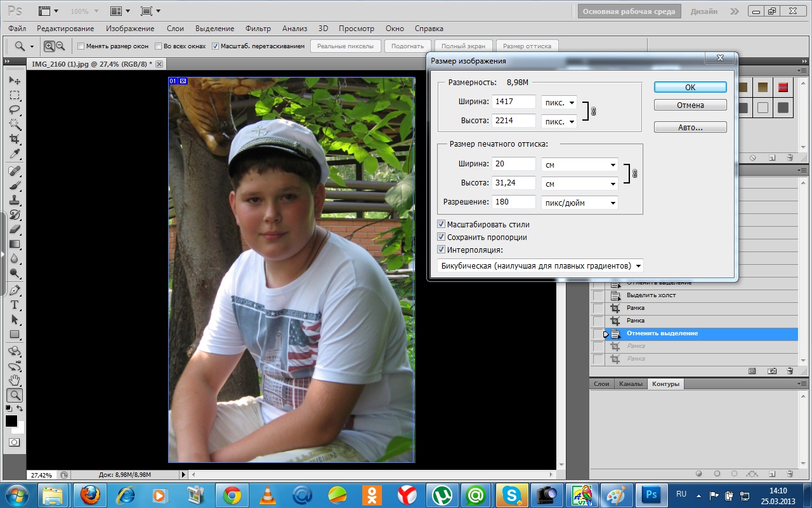Viewport: 812px width, 508px height.
Task: Switch to the Каналы tab
Action: coord(630,384)
